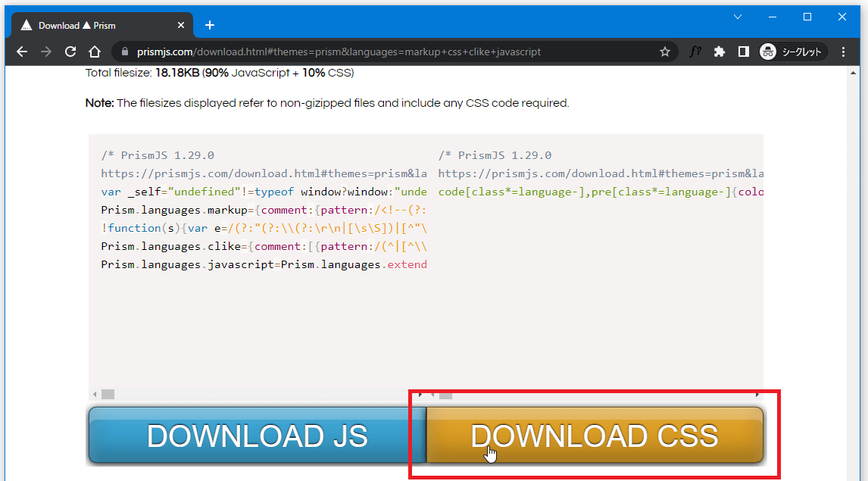Reload the Prism download page

click(70, 52)
